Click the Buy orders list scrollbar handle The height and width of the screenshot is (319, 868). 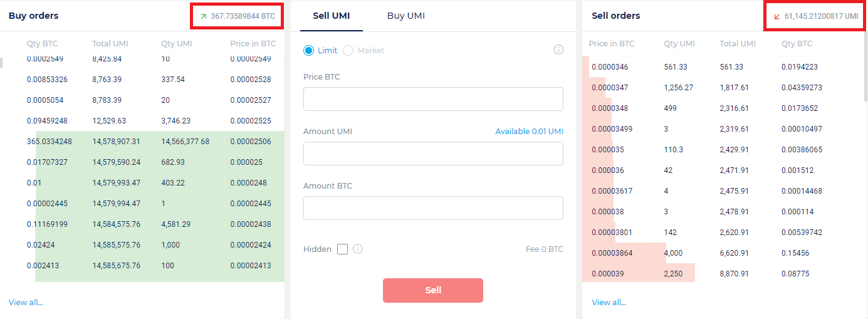point(1,63)
